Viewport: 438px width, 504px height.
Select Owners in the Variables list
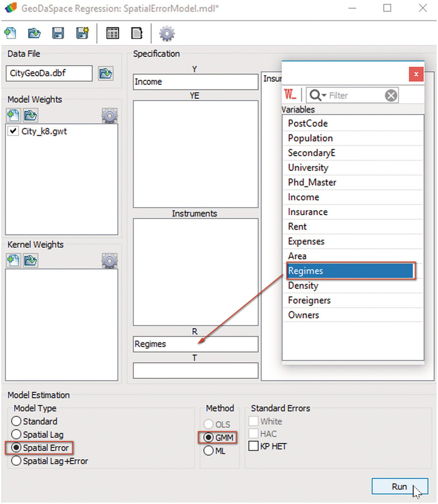pos(353,315)
